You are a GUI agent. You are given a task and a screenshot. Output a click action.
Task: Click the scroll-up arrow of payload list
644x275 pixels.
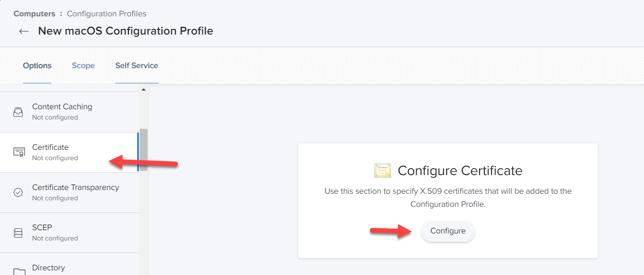pyautogui.click(x=143, y=89)
